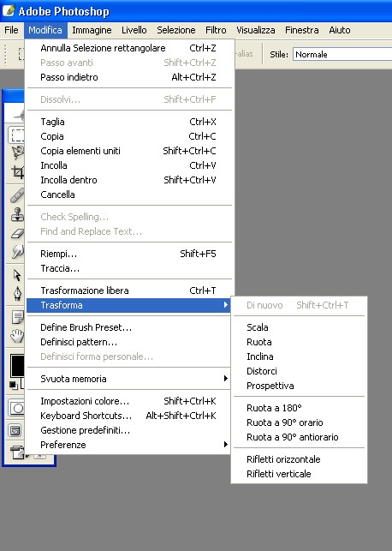Choose Traccia... menu entry

pyautogui.click(x=128, y=268)
